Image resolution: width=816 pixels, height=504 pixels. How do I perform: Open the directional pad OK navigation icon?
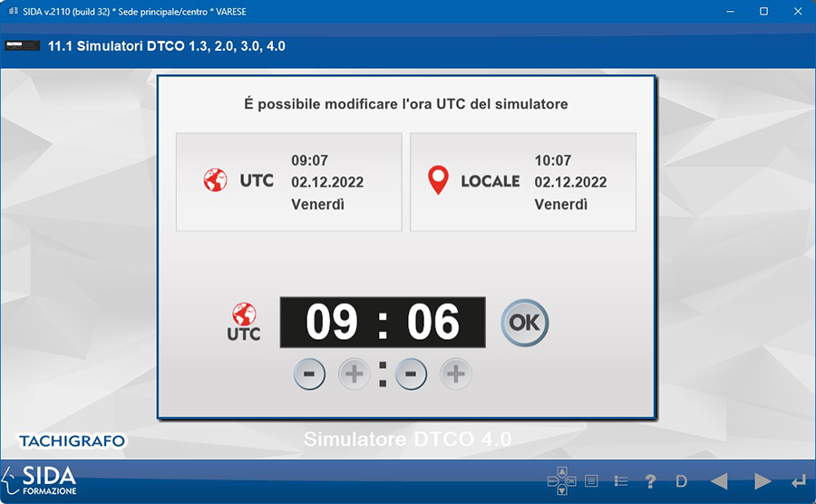[x=561, y=481]
